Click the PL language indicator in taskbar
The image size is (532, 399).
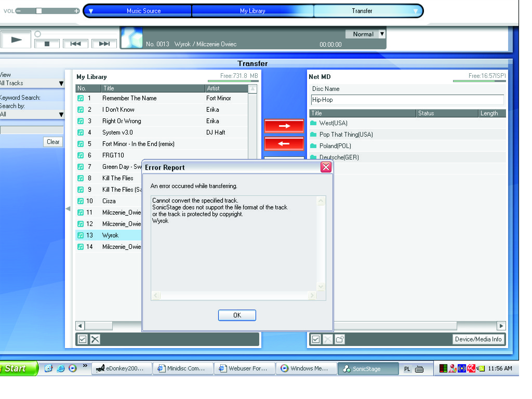[407, 369]
